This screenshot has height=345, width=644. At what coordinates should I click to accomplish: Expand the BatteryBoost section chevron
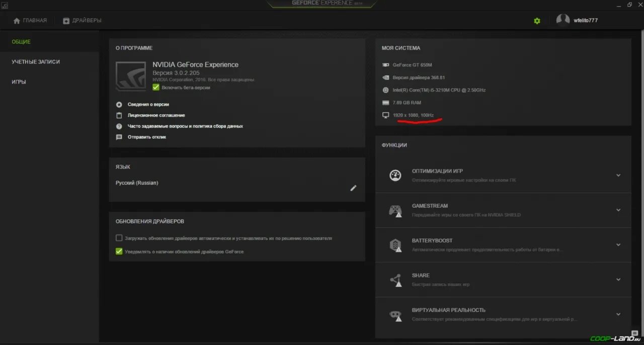click(618, 245)
